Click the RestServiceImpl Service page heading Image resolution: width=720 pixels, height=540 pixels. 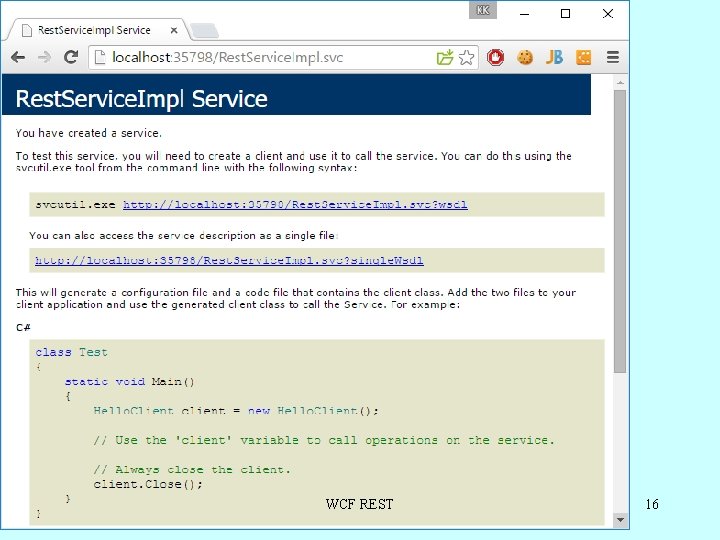pos(141,99)
